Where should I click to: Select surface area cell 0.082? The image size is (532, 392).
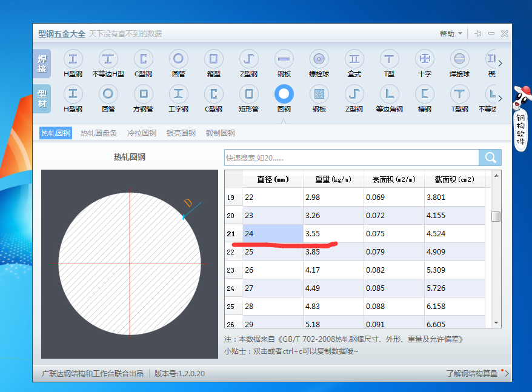394,270
